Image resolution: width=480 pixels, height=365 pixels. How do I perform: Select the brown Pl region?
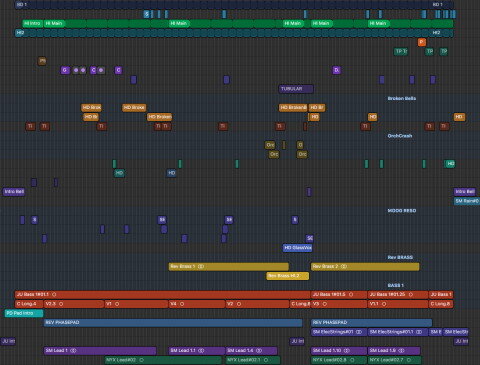(42, 61)
